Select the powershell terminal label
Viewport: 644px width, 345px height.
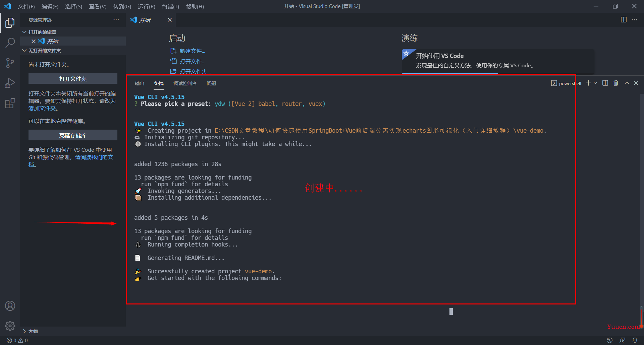tap(566, 83)
